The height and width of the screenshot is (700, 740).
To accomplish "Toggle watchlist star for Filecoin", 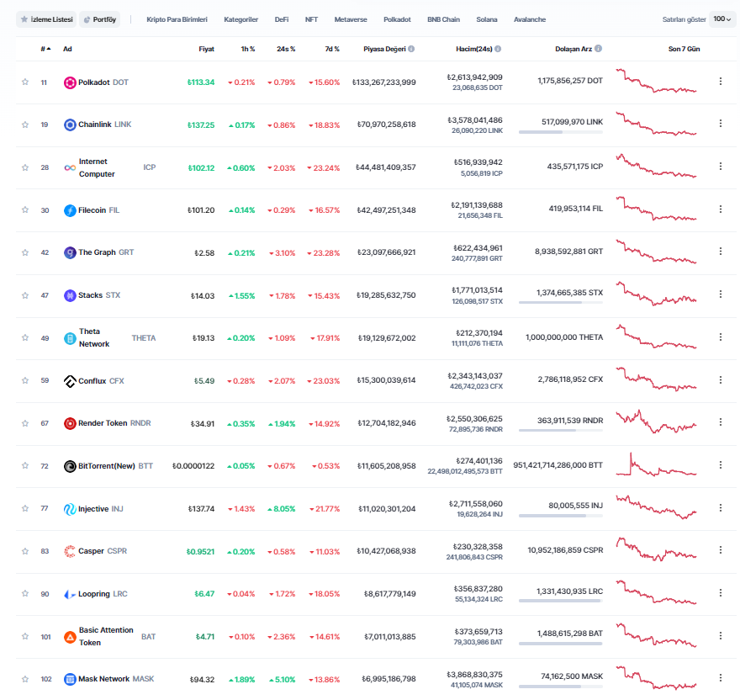I will (x=25, y=209).
